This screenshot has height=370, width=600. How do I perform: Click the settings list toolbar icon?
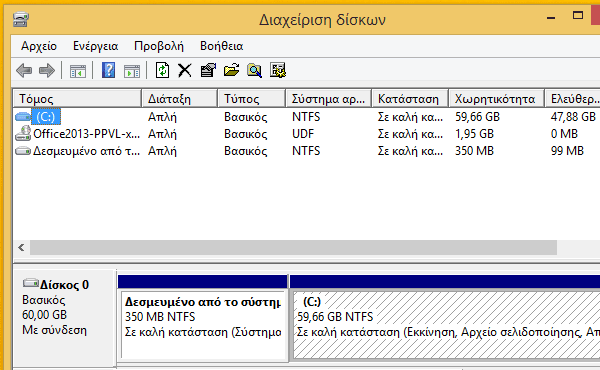pyautogui.click(x=278, y=70)
